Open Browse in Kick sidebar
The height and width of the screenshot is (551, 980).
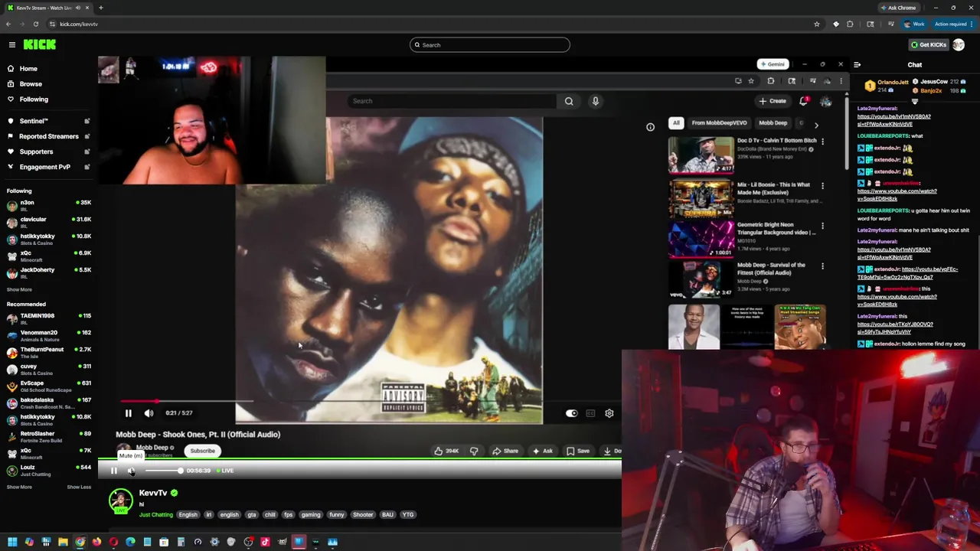click(31, 84)
